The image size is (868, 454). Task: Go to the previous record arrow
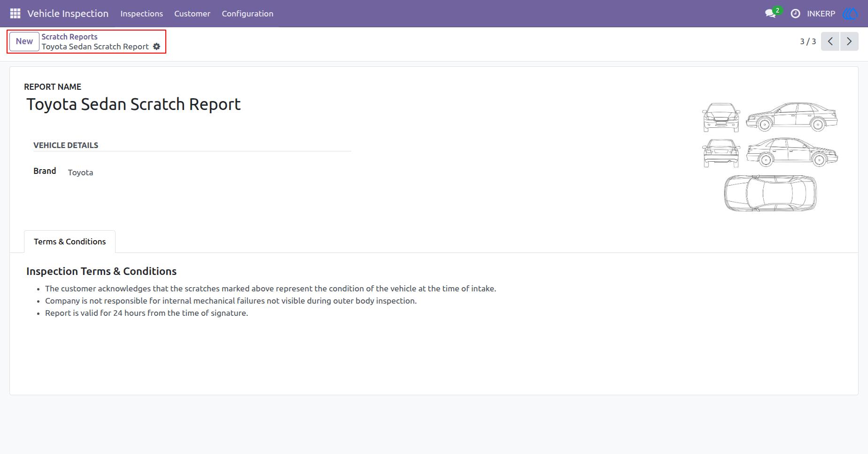830,41
